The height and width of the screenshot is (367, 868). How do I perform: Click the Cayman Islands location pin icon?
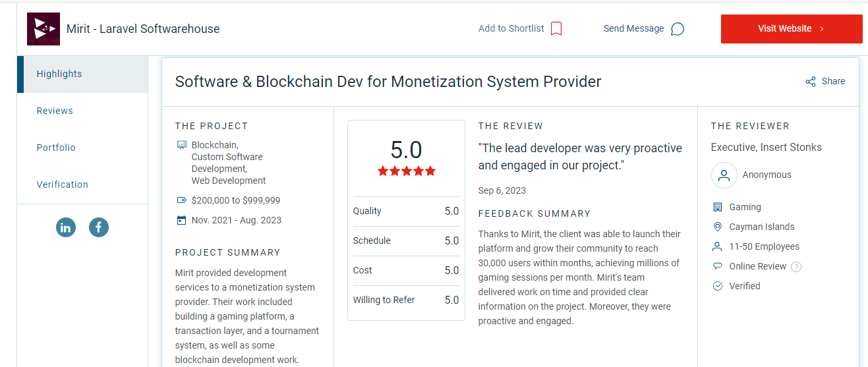[718, 227]
